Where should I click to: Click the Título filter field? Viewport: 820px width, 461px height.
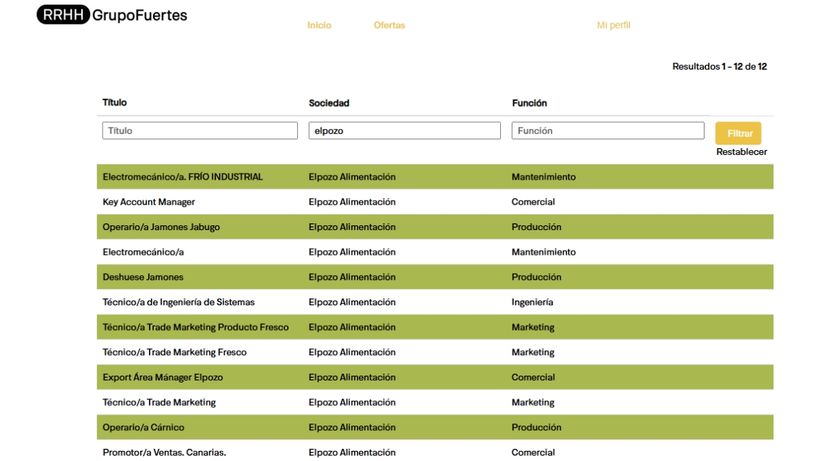coord(200,131)
